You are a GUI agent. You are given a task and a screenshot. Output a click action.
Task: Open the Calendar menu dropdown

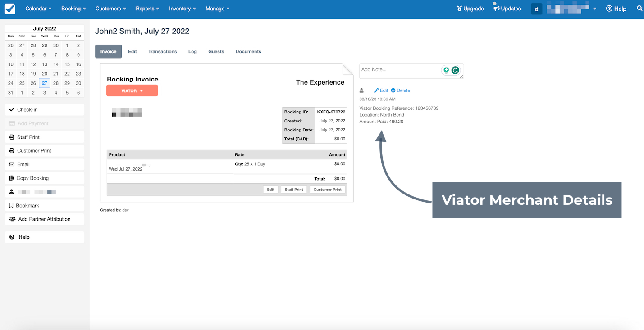[x=38, y=9]
